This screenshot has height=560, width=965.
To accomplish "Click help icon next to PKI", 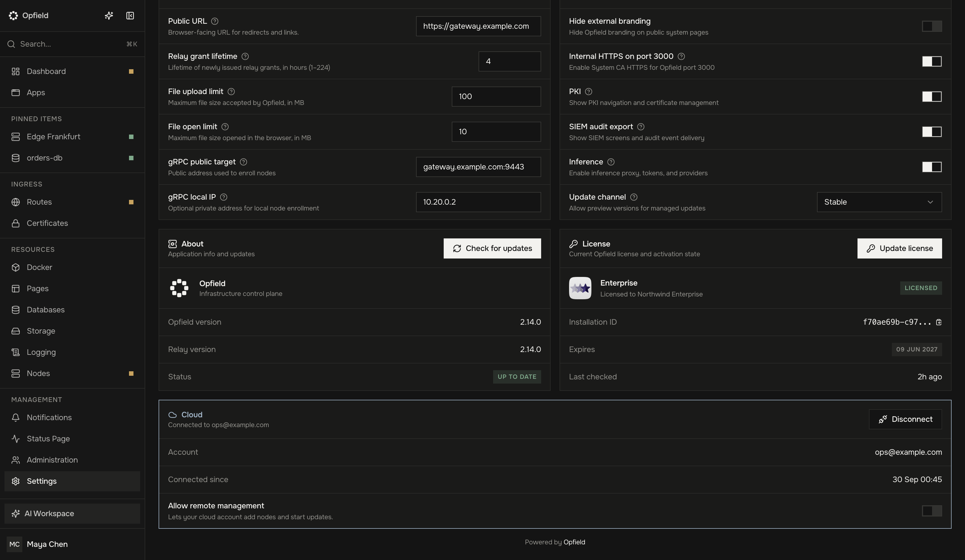I will click(589, 92).
